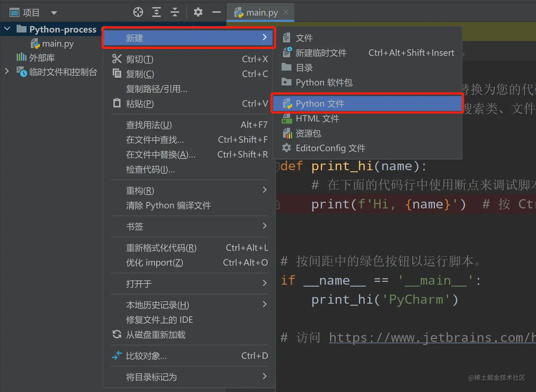Choose 查找用法(U) menu entry
Screen dimensions: 536x392
click(x=190, y=125)
